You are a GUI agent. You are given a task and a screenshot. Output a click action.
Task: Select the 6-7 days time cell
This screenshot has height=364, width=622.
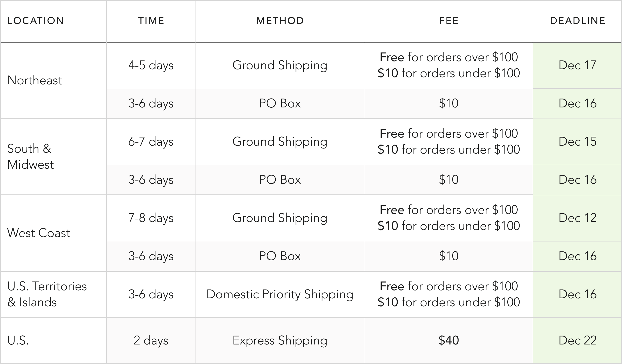151,142
